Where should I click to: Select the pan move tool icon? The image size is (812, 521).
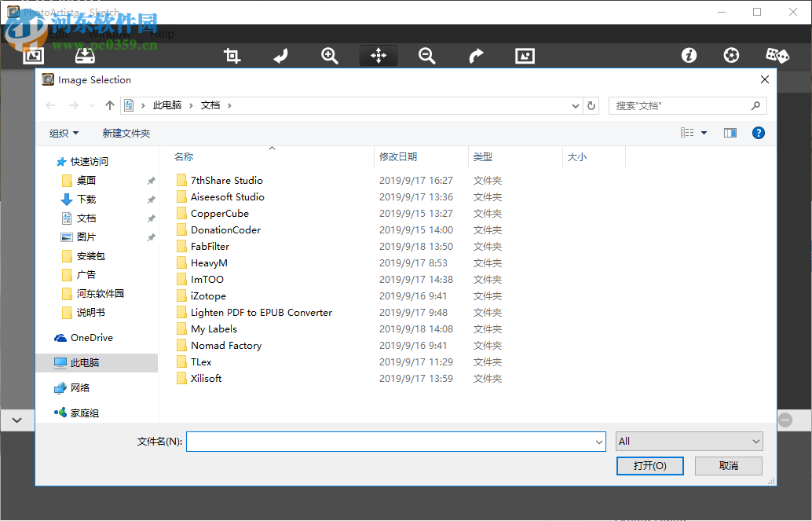coord(379,56)
